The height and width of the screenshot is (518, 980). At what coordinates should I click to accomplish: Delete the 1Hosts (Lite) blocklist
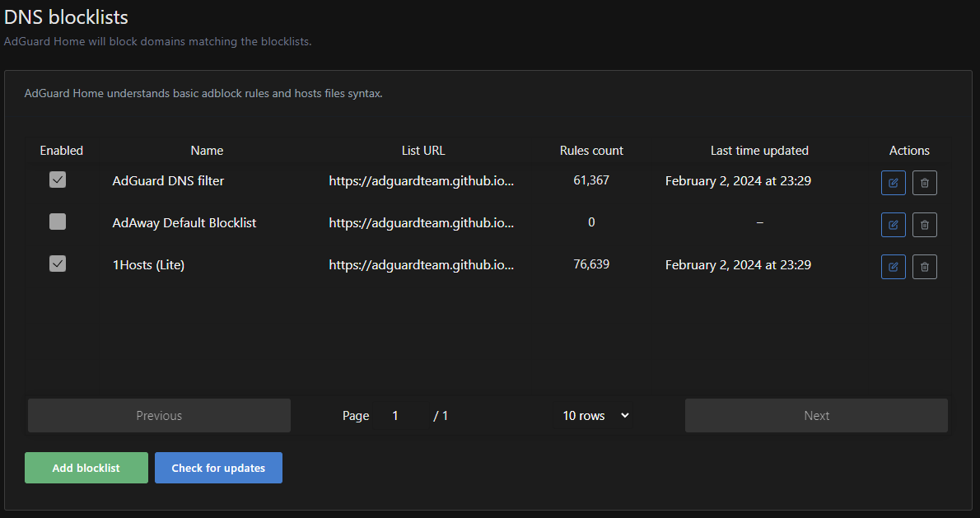tap(924, 267)
